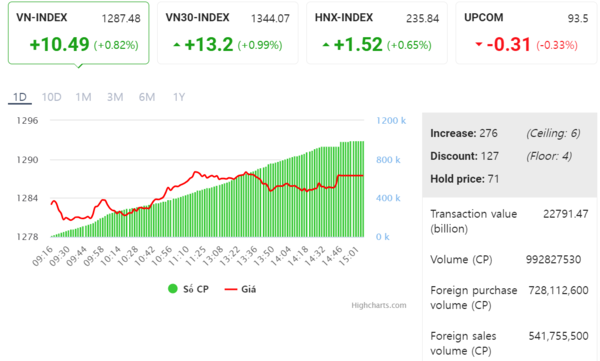The height and width of the screenshot is (361, 600).
Task: Select the VN-INDEX card
Action: click(78, 33)
